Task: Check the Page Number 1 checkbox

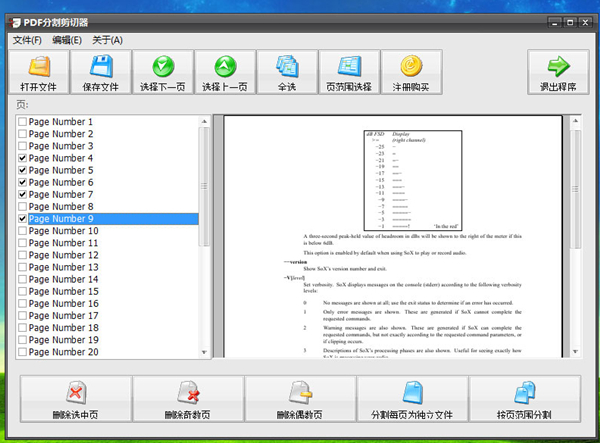Action: pyautogui.click(x=23, y=122)
